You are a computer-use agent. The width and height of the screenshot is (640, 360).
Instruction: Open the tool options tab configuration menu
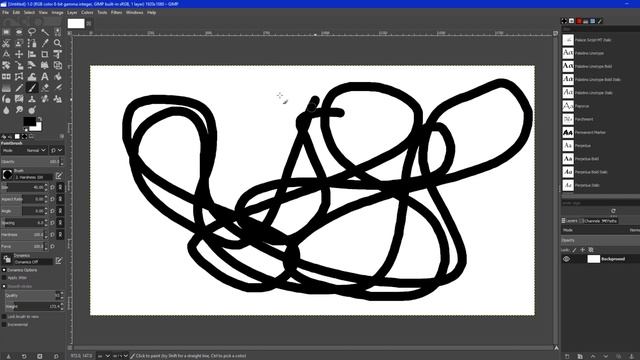62,136
